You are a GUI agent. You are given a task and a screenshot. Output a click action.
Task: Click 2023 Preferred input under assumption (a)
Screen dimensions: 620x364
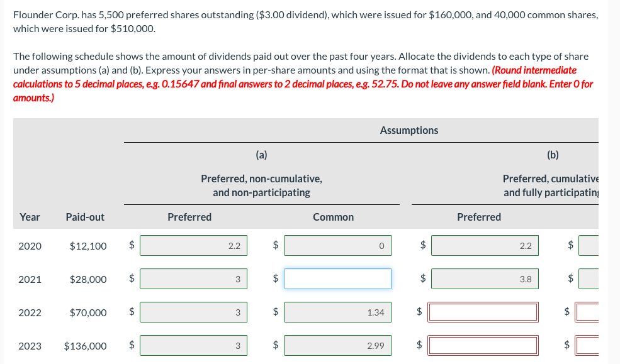[193, 346]
